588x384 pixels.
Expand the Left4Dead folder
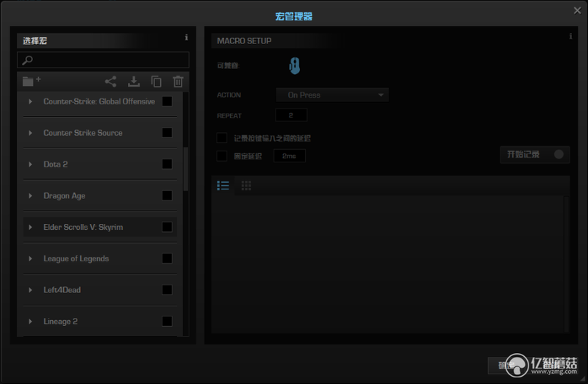30,290
